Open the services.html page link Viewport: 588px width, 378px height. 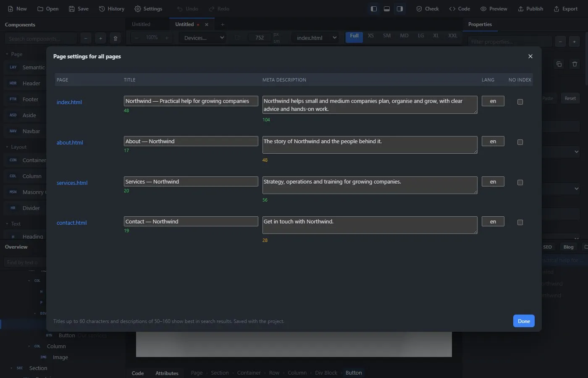(72, 183)
